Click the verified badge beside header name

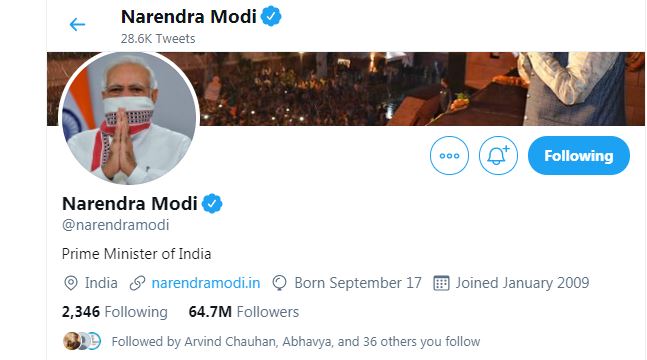coord(271,17)
